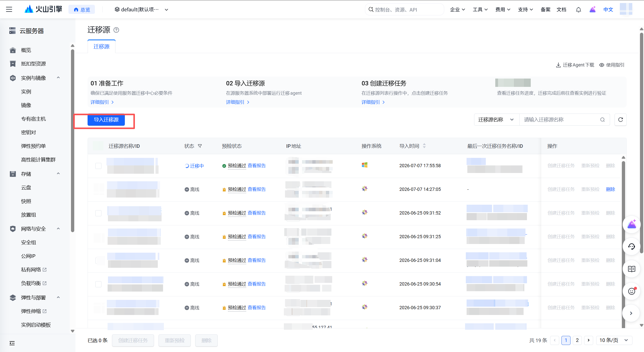
Task: Expand the 企业 menu
Action: (x=457, y=10)
